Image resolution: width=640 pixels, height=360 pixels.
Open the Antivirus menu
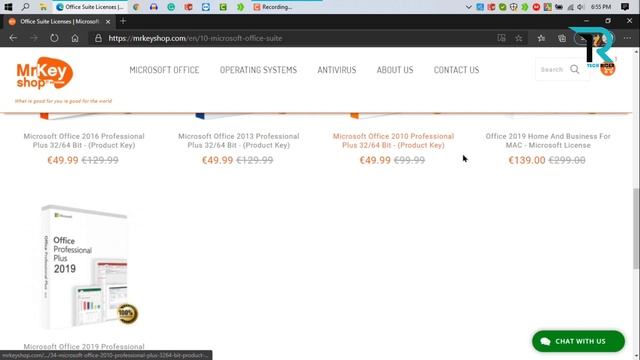[x=337, y=70]
